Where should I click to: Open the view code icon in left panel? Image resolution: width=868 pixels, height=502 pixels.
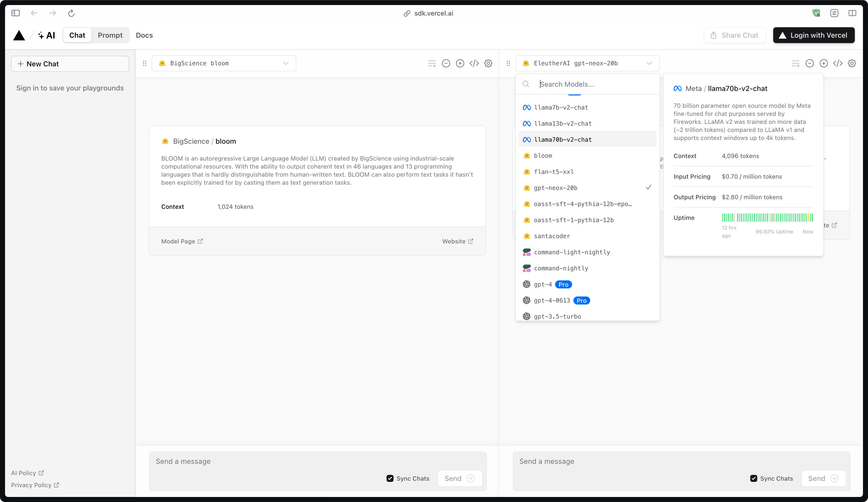point(474,63)
